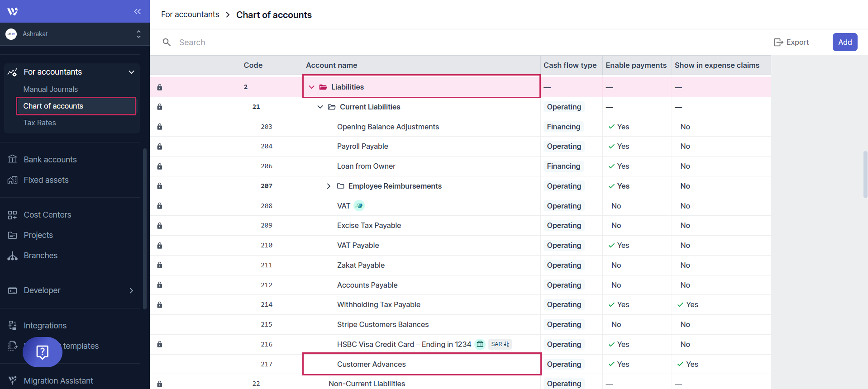Collapse the Liabilities folder

pyautogui.click(x=311, y=87)
